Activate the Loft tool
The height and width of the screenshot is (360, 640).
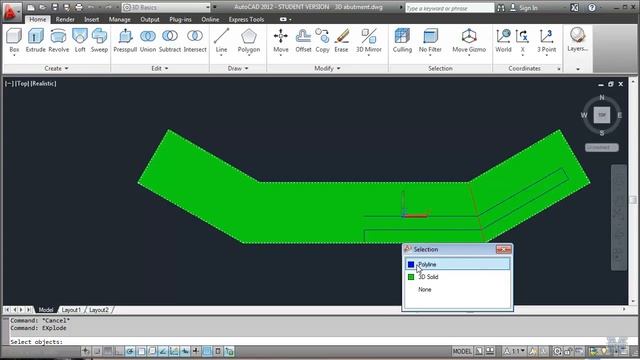pos(80,40)
